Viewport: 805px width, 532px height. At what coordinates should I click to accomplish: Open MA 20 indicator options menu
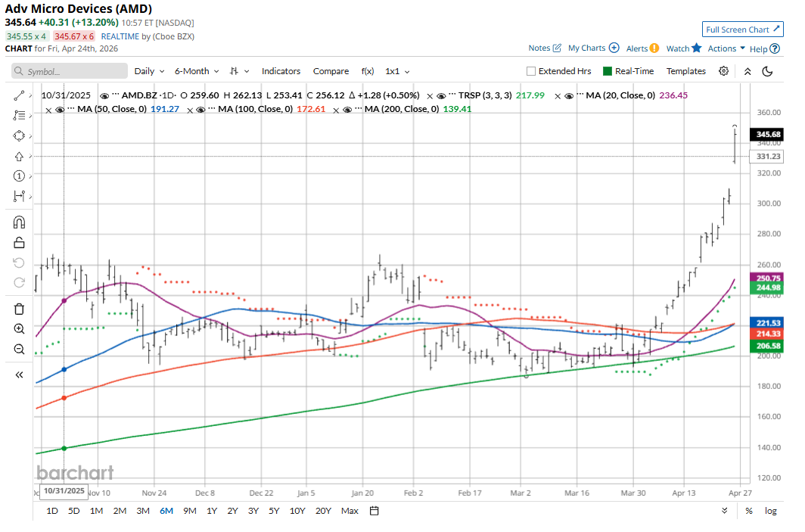(x=580, y=95)
